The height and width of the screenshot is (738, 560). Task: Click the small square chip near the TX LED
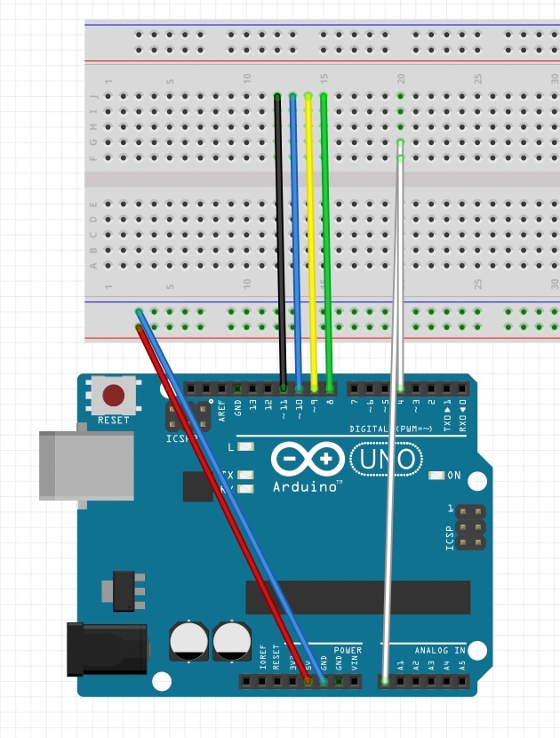coord(197,486)
